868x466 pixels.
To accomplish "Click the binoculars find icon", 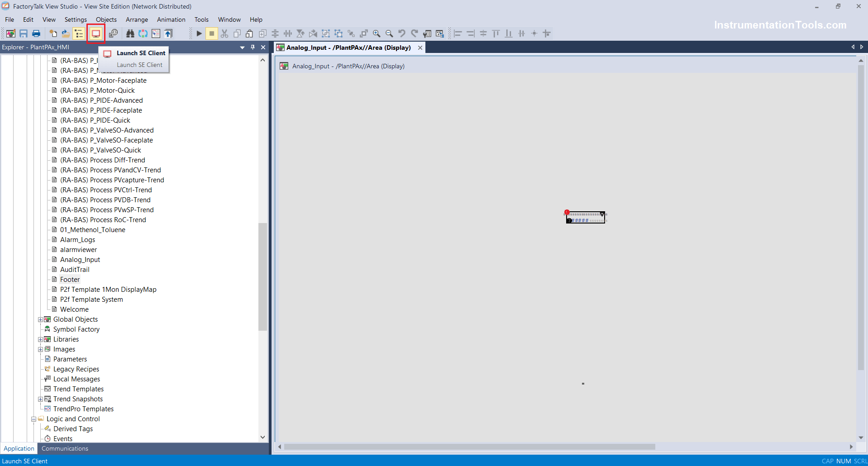I will pyautogui.click(x=130, y=33).
